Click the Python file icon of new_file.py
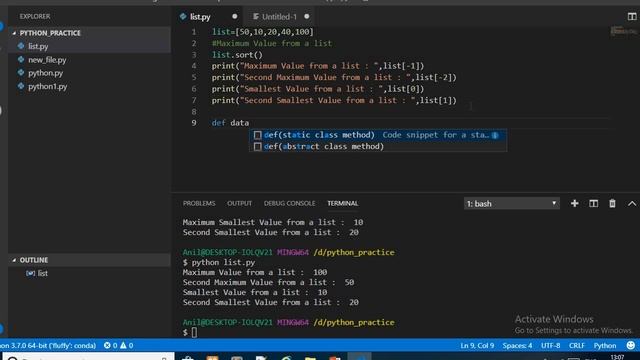The width and height of the screenshot is (640, 360). [x=21, y=60]
